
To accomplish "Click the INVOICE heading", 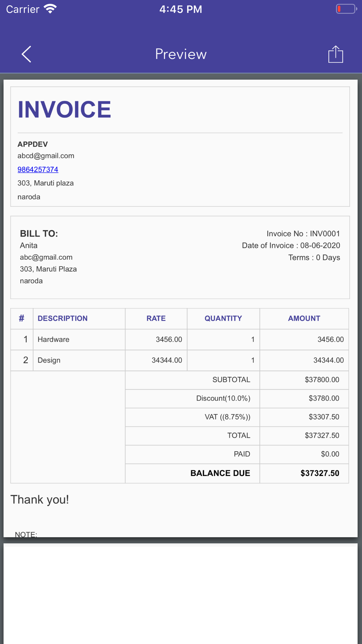I will [x=64, y=109].
